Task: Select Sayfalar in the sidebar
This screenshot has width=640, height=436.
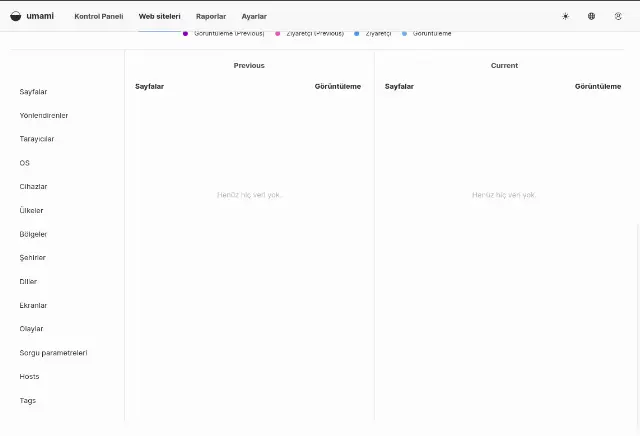Action: [x=33, y=92]
